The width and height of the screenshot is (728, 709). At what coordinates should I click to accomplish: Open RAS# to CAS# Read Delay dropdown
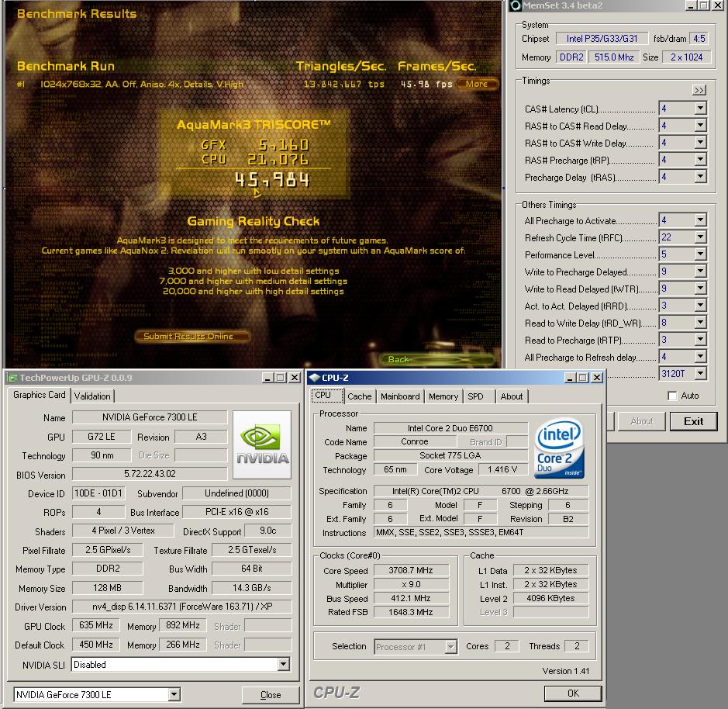[x=701, y=126]
